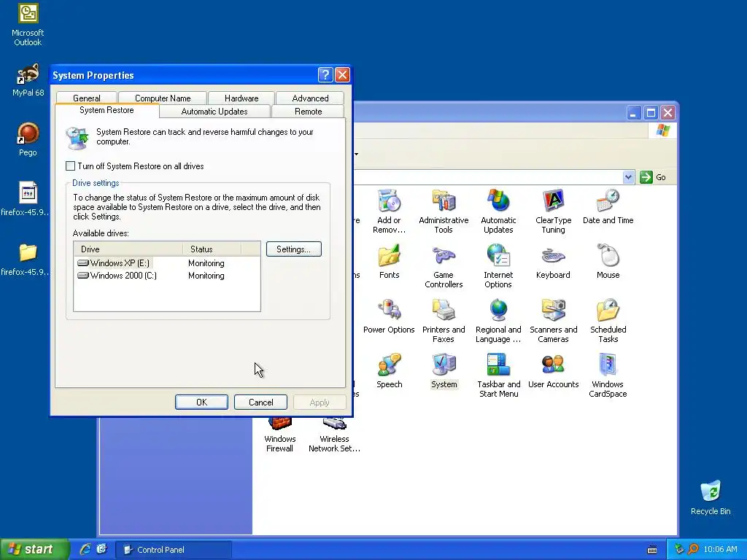Click the Status column header
747x560 pixels.
[212, 249]
